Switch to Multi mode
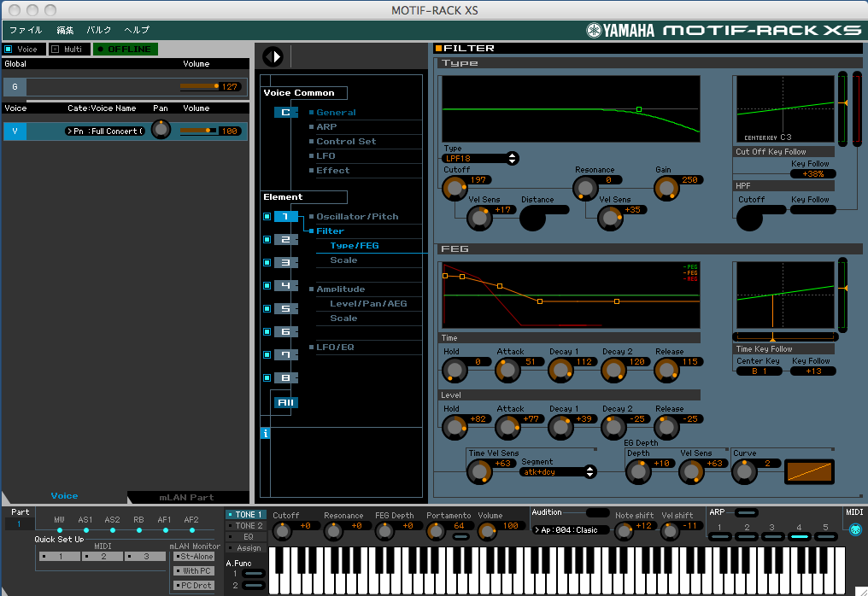 69,50
